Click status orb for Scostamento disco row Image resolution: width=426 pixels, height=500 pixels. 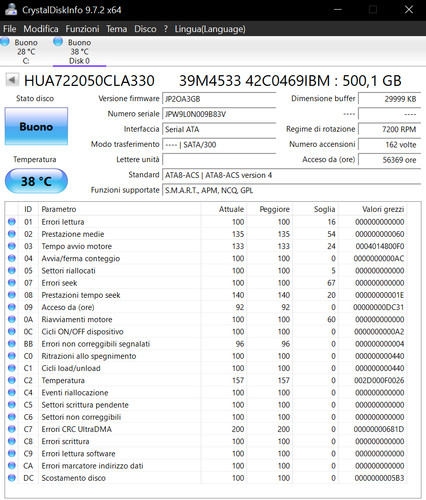12,478
